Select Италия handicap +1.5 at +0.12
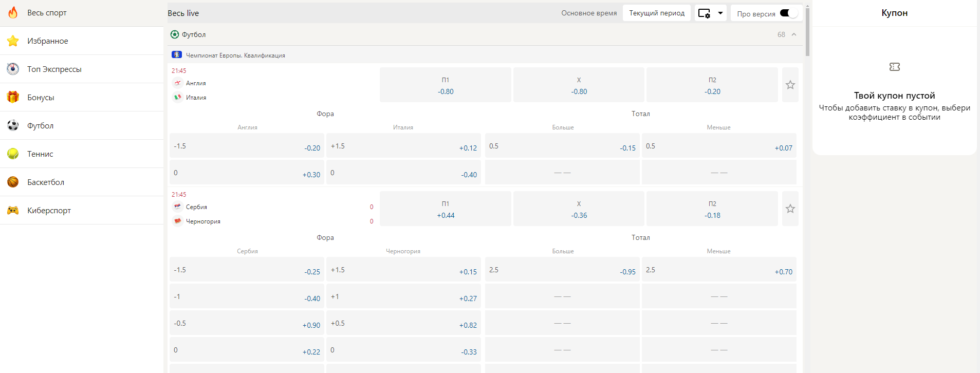This screenshot has height=373, width=980. 403,145
